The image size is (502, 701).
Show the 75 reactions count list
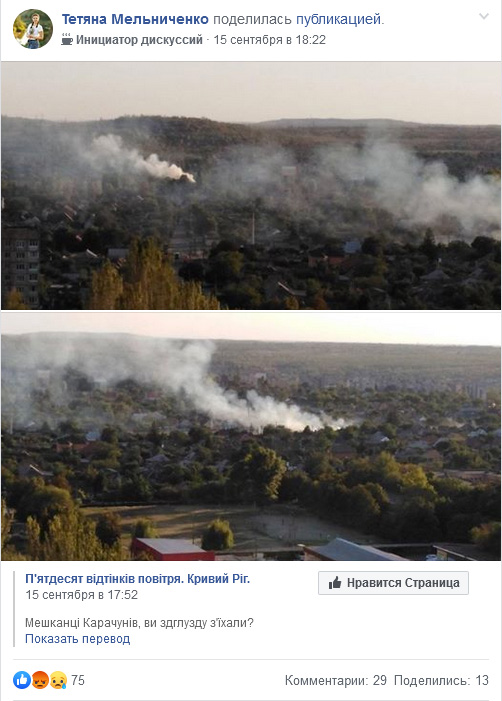[x=78, y=680]
